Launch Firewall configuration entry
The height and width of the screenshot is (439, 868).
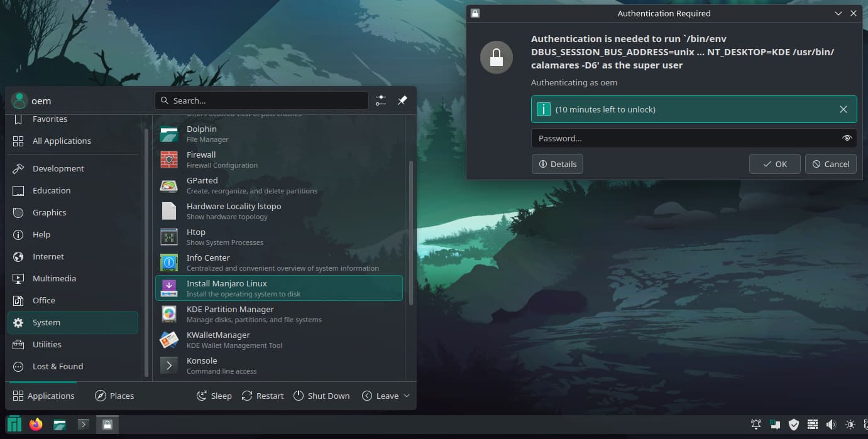point(278,160)
